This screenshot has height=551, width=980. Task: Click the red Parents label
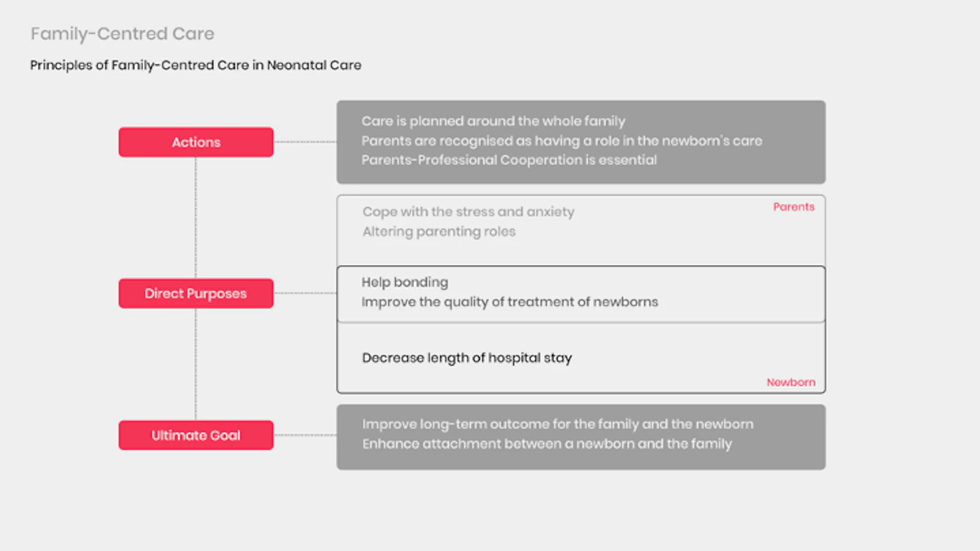(x=793, y=207)
